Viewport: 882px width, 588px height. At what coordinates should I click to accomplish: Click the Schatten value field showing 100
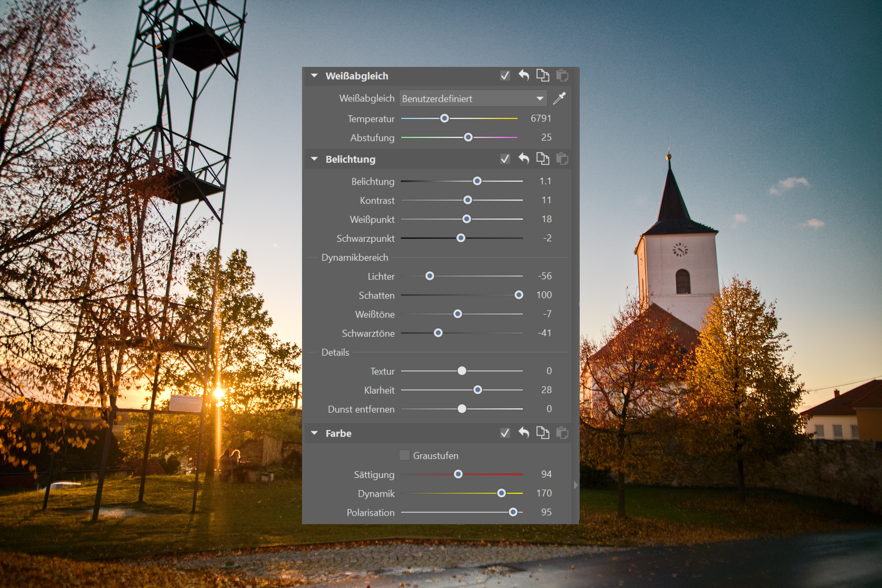[x=544, y=295]
